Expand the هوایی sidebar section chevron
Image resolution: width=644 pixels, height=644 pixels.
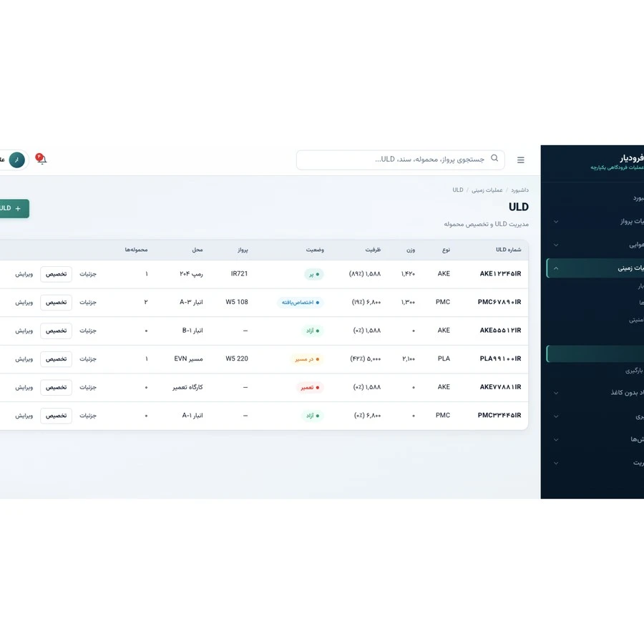[x=556, y=245]
